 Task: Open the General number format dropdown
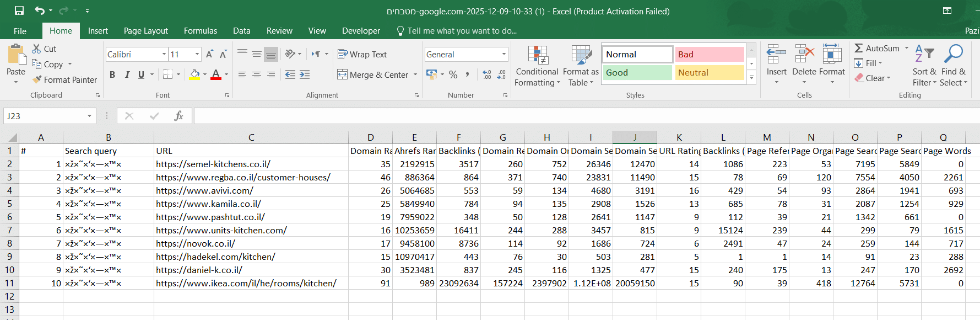click(x=503, y=54)
